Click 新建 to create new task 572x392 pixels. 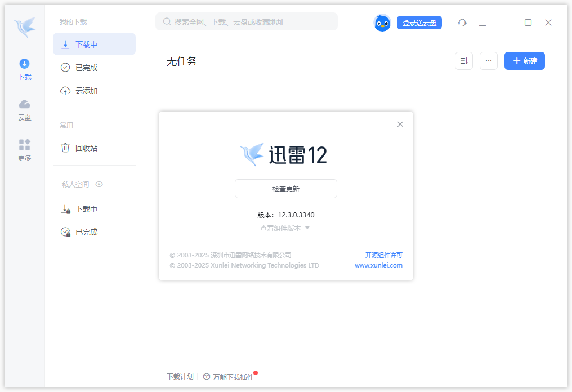pos(525,61)
